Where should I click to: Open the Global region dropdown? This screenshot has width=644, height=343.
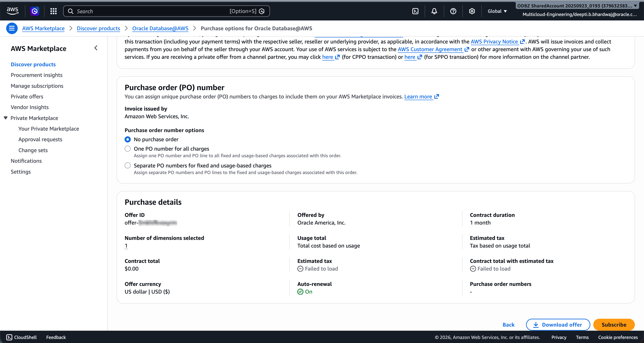[497, 11]
